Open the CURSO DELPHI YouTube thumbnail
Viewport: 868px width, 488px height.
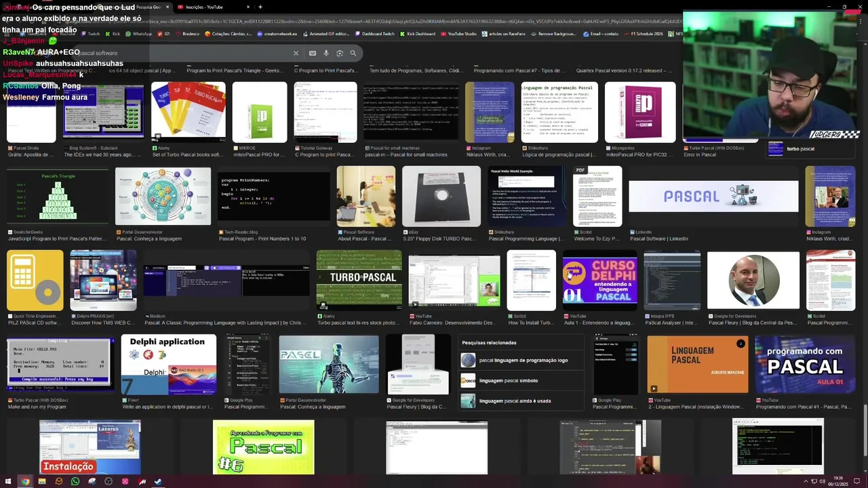(x=599, y=280)
